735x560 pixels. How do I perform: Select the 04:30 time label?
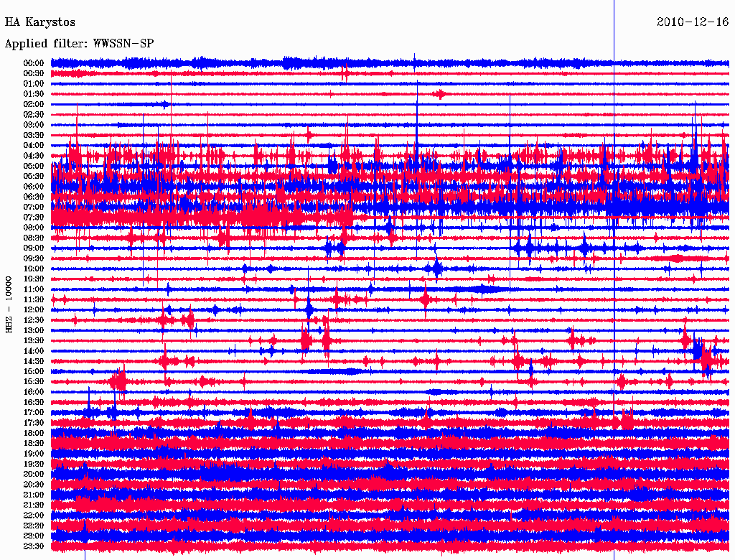click(33, 156)
